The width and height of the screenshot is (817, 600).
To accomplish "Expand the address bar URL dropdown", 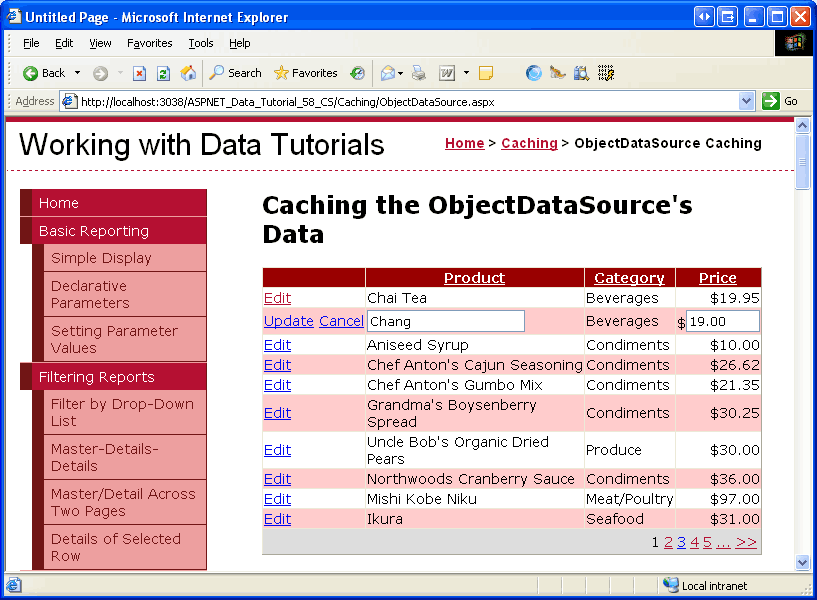I will click(746, 101).
